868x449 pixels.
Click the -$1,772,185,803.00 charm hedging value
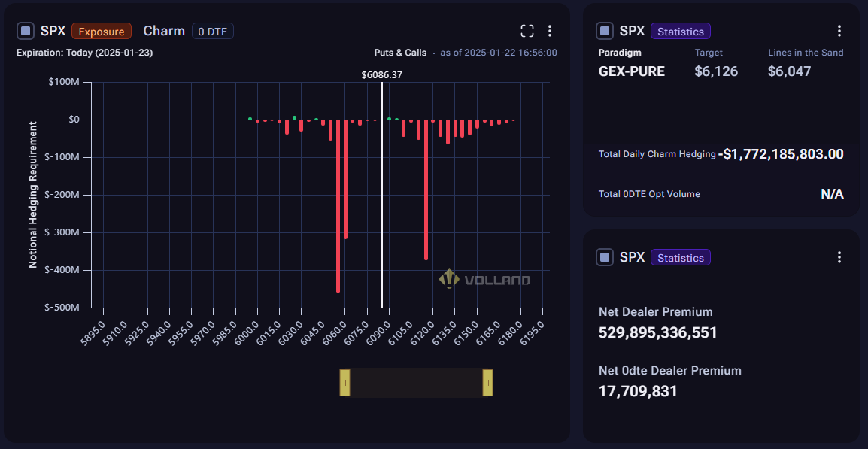[781, 154]
